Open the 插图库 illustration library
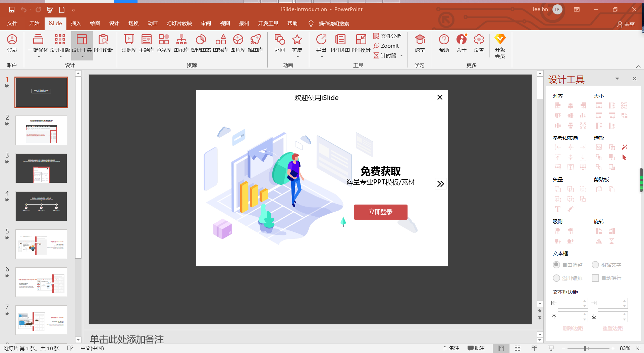 click(x=255, y=44)
